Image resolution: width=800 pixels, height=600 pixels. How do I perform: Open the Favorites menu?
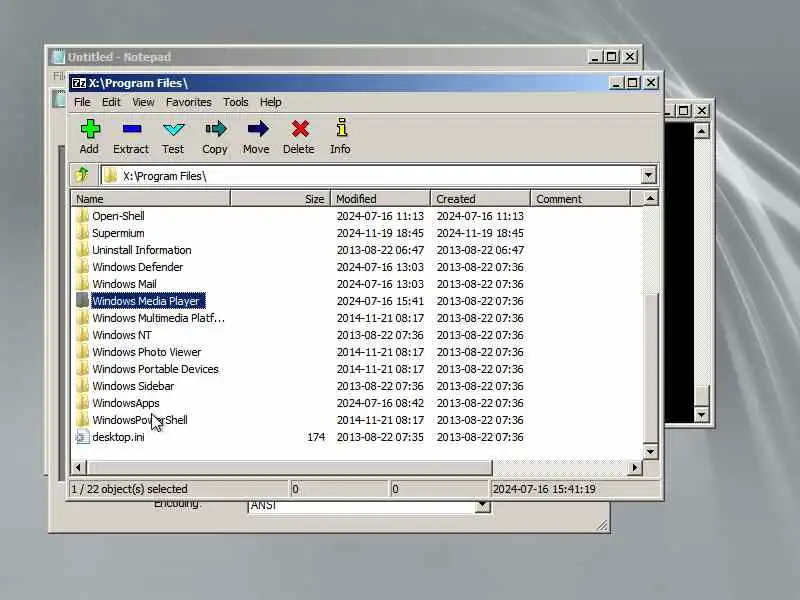coord(189,102)
